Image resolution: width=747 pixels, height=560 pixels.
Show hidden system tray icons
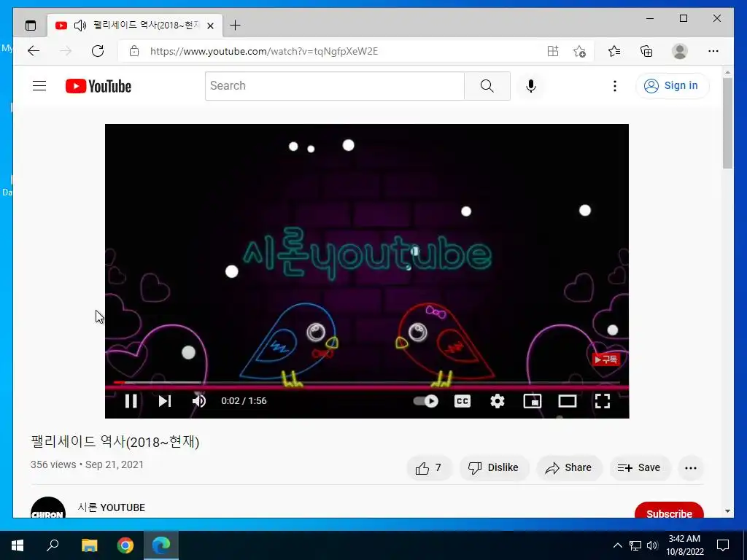pyautogui.click(x=617, y=545)
